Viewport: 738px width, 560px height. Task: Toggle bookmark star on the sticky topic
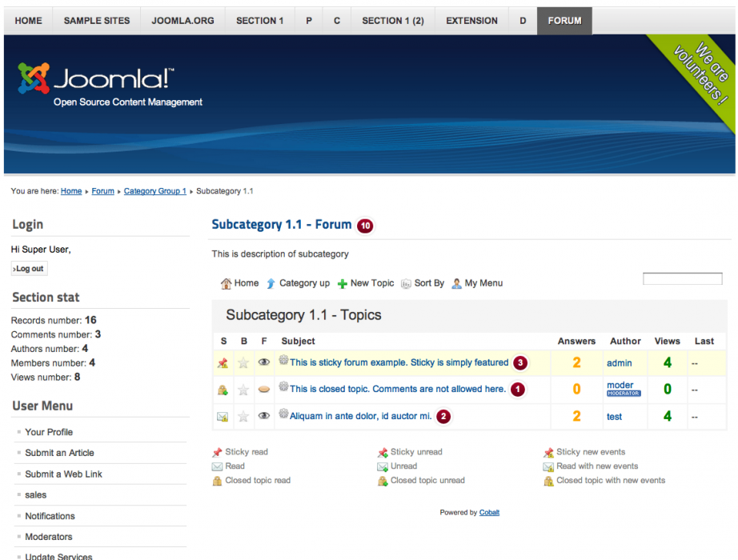point(243,363)
